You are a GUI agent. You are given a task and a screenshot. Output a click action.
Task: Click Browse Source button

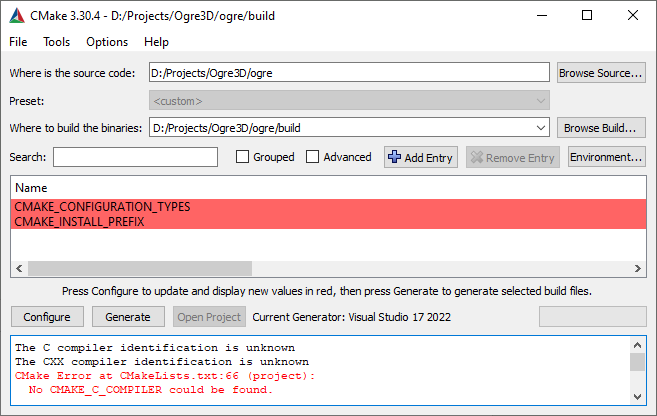click(x=601, y=72)
